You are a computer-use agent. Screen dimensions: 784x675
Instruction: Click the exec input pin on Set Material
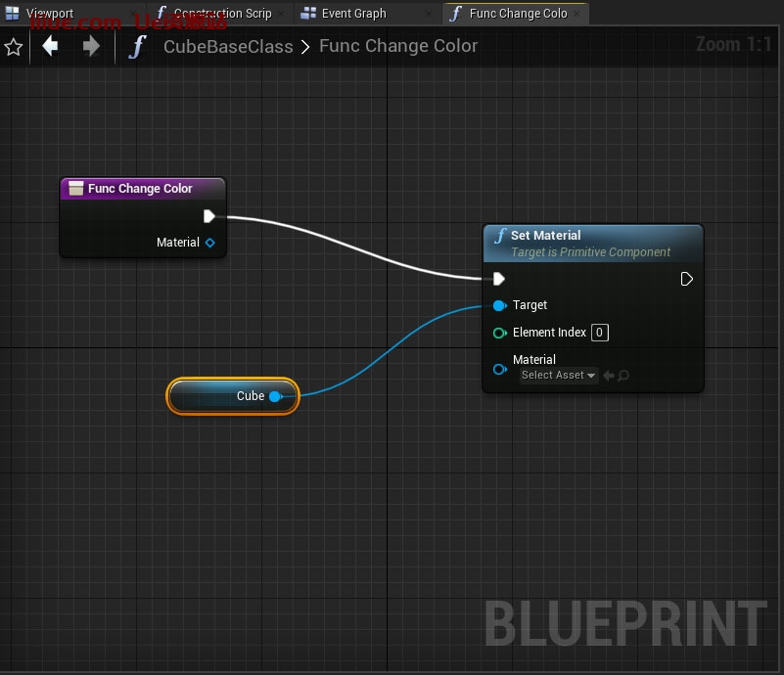[x=499, y=279]
